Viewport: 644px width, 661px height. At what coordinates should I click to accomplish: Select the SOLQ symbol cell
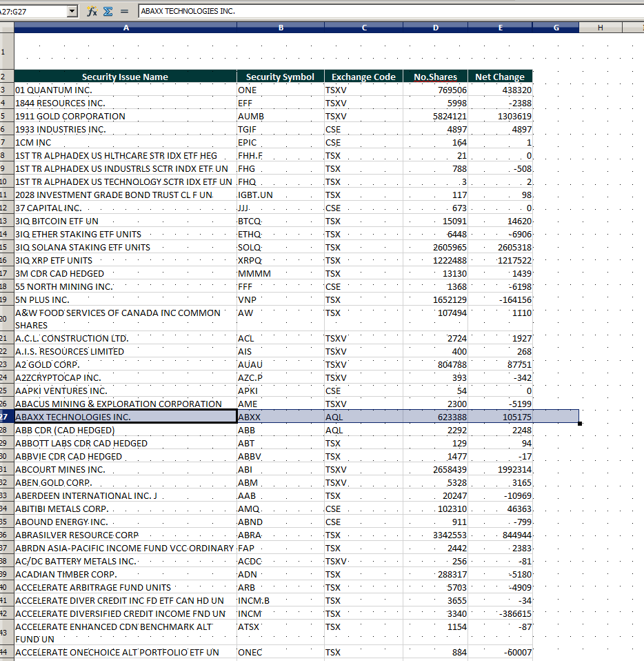click(x=281, y=247)
